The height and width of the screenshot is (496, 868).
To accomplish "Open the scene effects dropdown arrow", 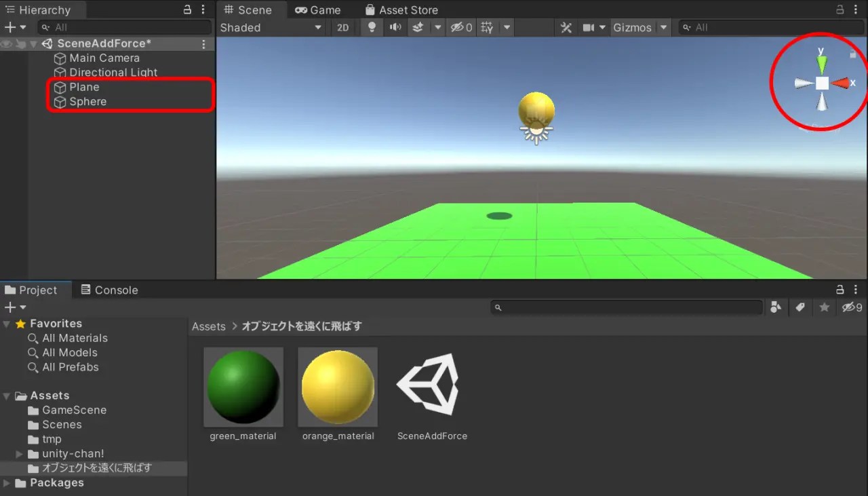I will (x=437, y=27).
